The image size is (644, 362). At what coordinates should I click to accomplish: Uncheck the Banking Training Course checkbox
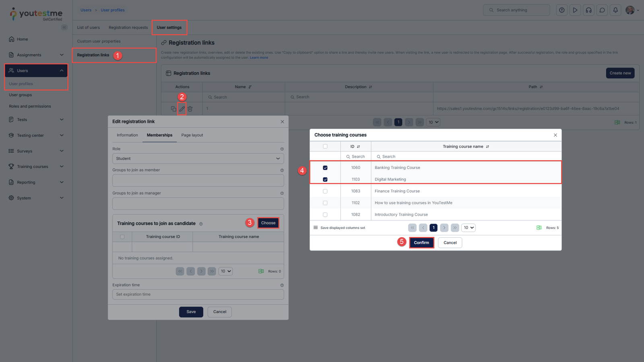[x=325, y=168]
